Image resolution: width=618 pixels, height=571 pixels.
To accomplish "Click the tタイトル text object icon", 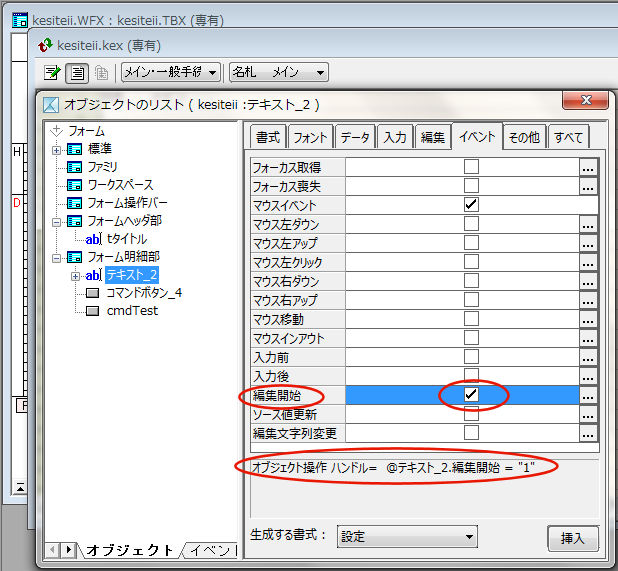I will pos(93,239).
